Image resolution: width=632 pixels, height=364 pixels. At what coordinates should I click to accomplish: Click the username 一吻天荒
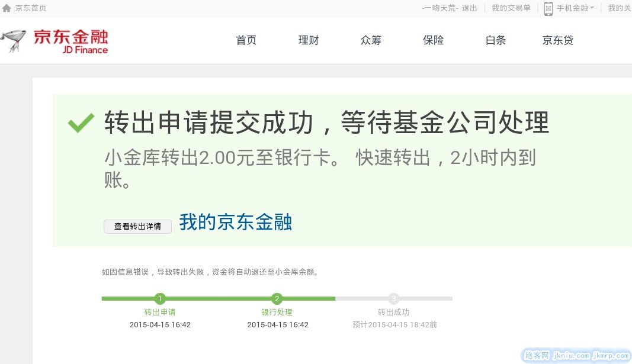pos(440,8)
